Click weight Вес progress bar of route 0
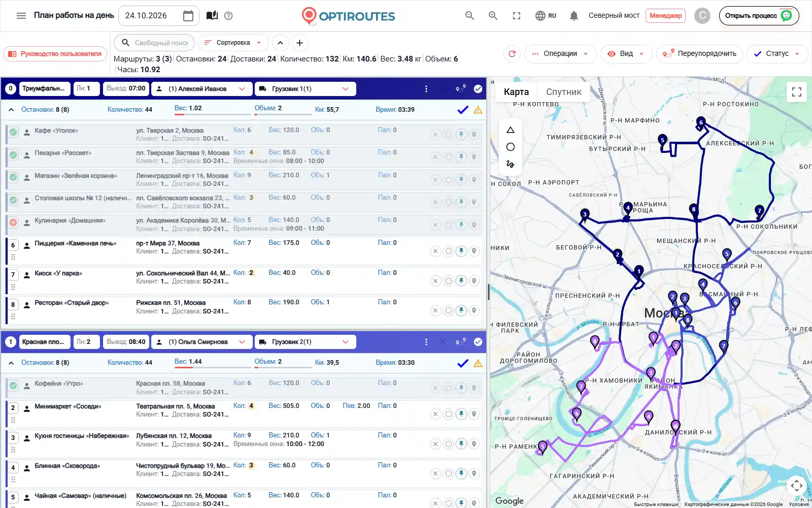This screenshot has width=812, height=508. click(x=212, y=114)
